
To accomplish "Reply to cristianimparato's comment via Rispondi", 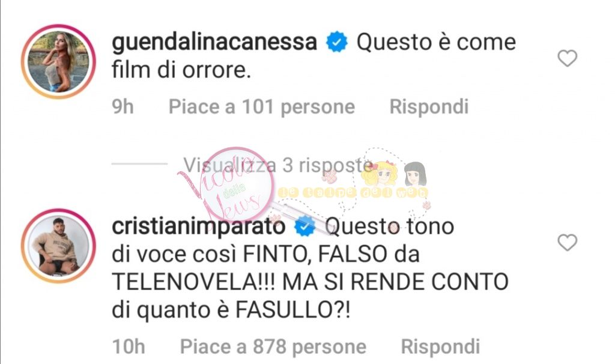I will click(x=440, y=347).
